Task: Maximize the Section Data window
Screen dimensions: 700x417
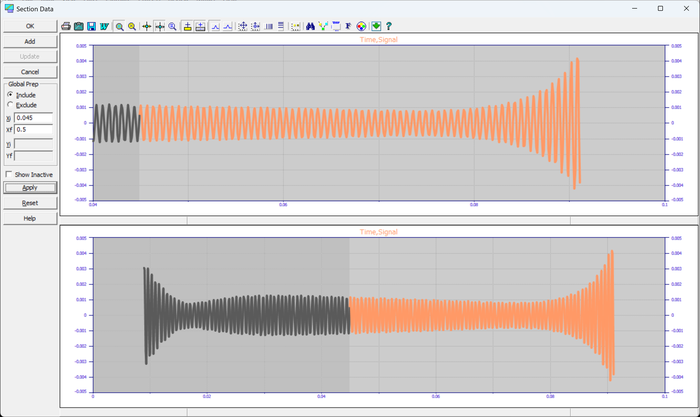Action: click(660, 8)
